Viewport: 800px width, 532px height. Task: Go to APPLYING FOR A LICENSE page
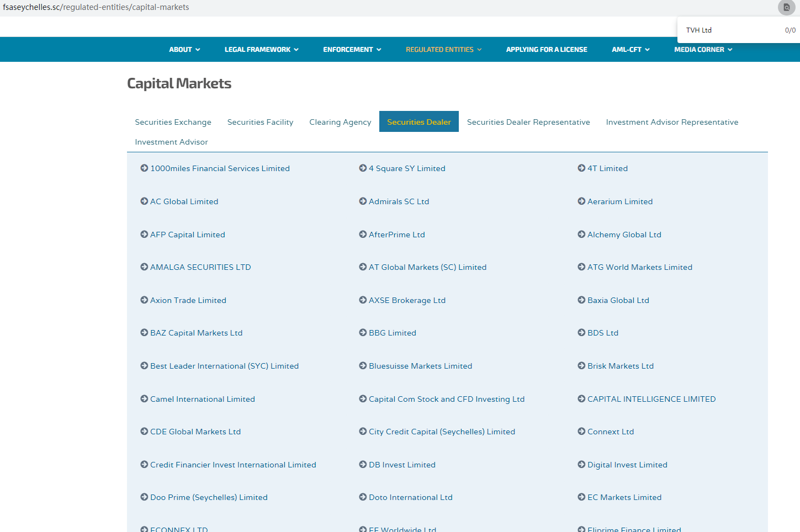[x=547, y=50]
